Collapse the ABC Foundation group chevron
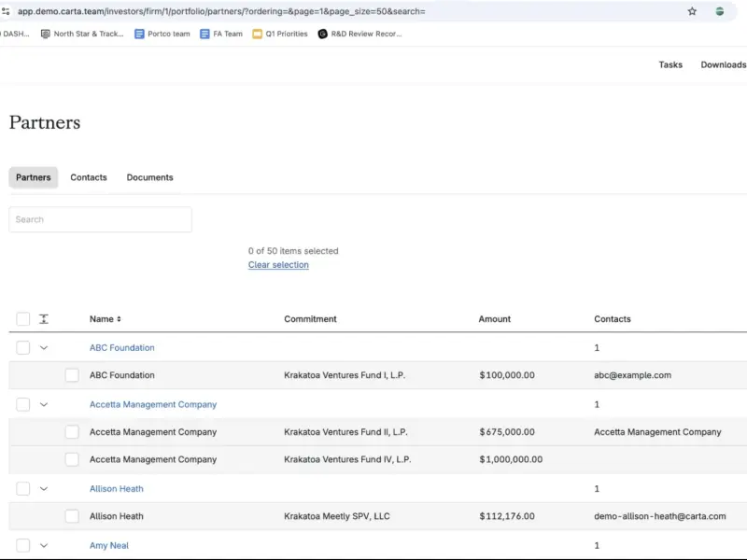This screenshot has height=560, width=747. pos(44,347)
